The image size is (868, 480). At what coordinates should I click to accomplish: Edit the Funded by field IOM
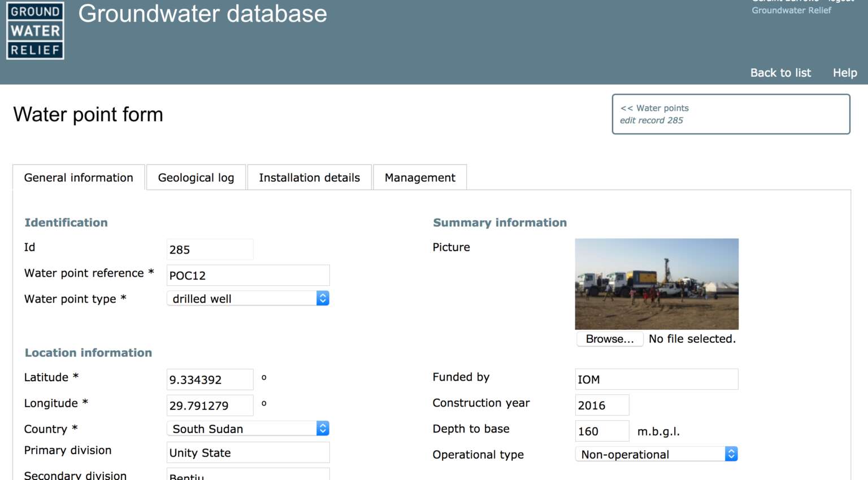click(657, 379)
